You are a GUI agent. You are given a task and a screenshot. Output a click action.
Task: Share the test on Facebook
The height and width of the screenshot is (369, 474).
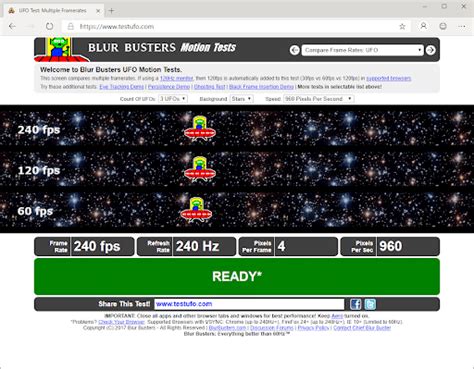coord(356,304)
